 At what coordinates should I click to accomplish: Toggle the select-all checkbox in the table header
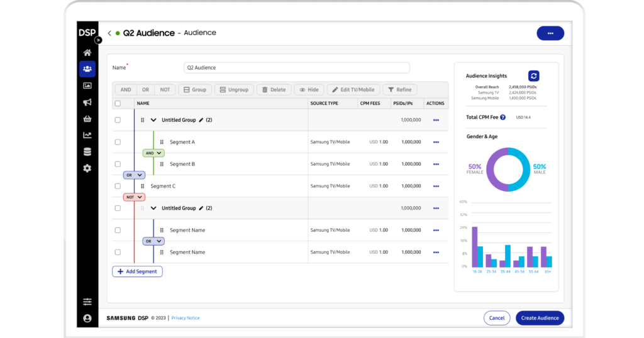coord(118,104)
